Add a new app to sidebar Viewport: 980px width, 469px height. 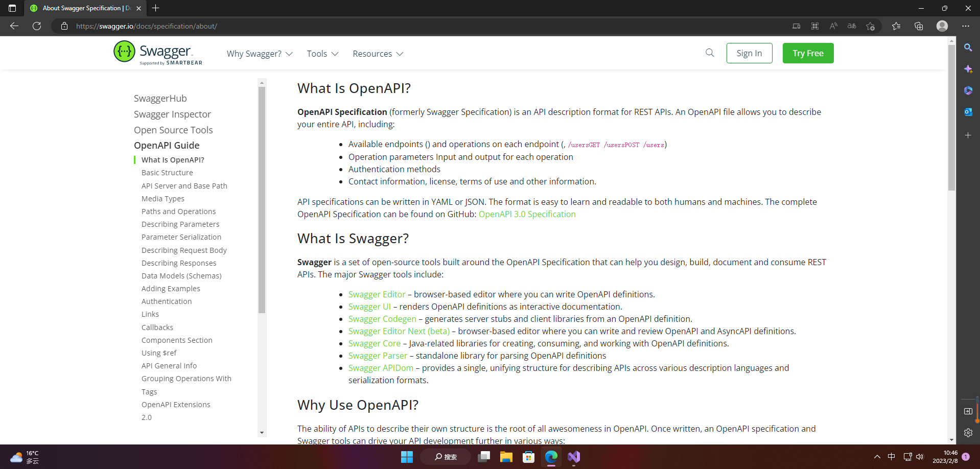pos(968,135)
